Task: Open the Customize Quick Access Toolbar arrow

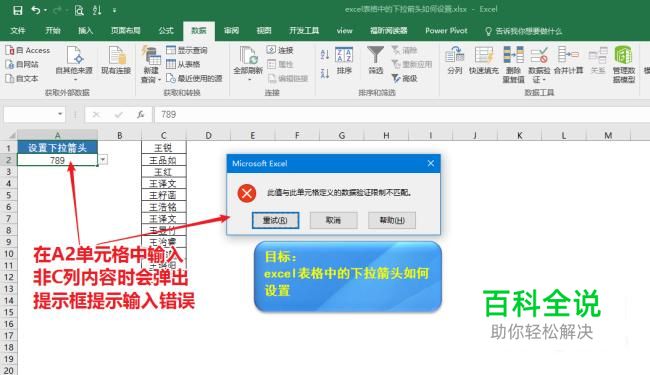Action: click(x=114, y=10)
